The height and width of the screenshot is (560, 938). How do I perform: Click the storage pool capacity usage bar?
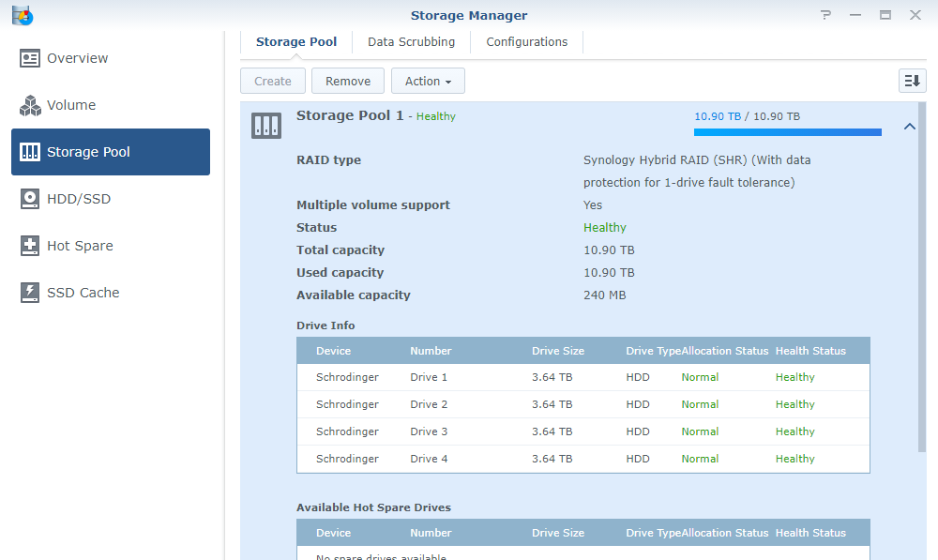click(x=787, y=132)
